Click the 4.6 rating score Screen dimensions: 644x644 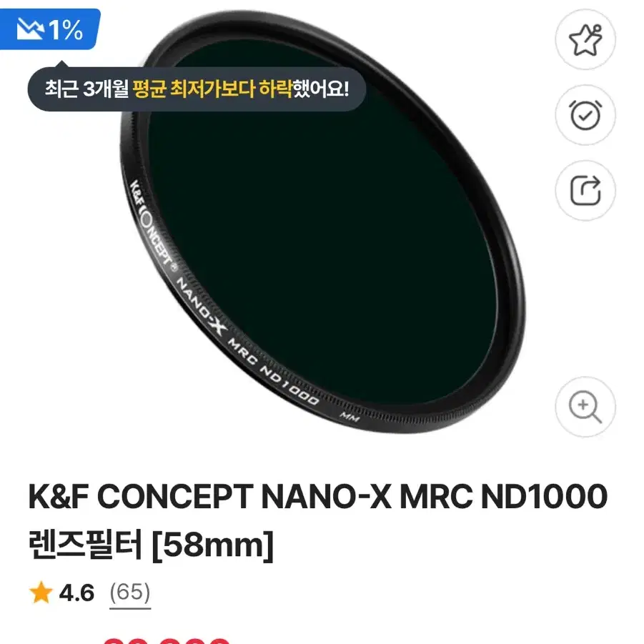pos(76,593)
